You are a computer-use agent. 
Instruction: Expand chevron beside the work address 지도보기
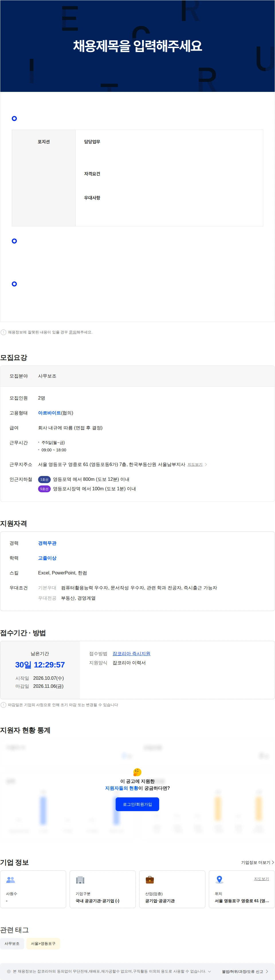coord(206,465)
